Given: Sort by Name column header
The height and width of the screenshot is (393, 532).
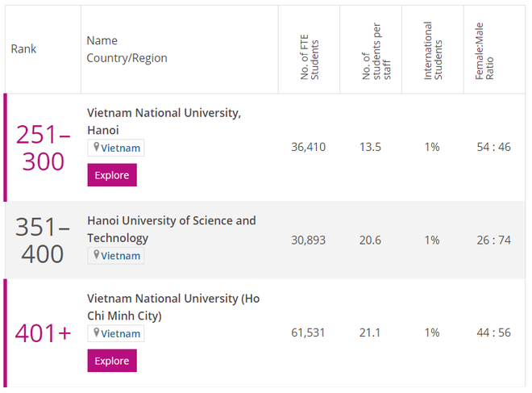Looking at the screenshot, I should 102,40.
